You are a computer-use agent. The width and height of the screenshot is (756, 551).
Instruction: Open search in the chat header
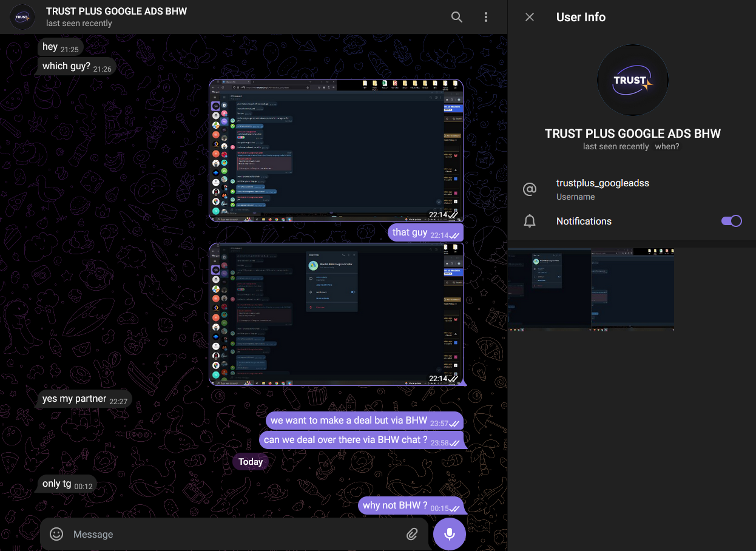[457, 17]
